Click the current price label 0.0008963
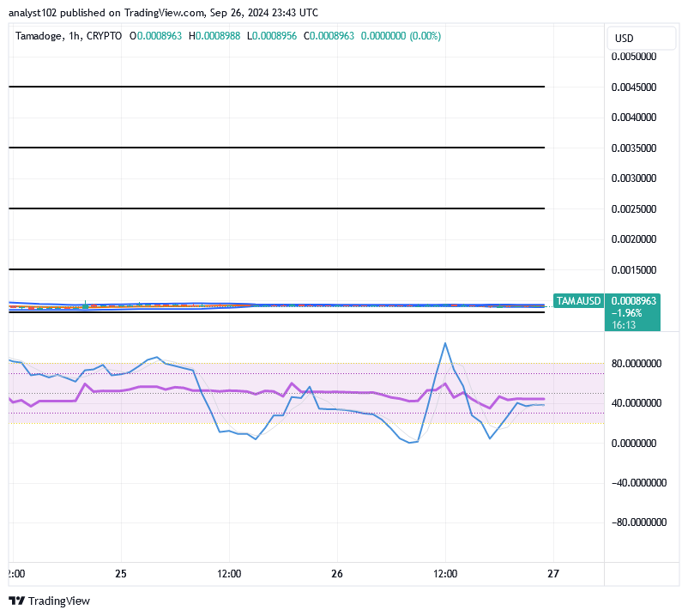The width and height of the screenshot is (688, 616). click(635, 301)
